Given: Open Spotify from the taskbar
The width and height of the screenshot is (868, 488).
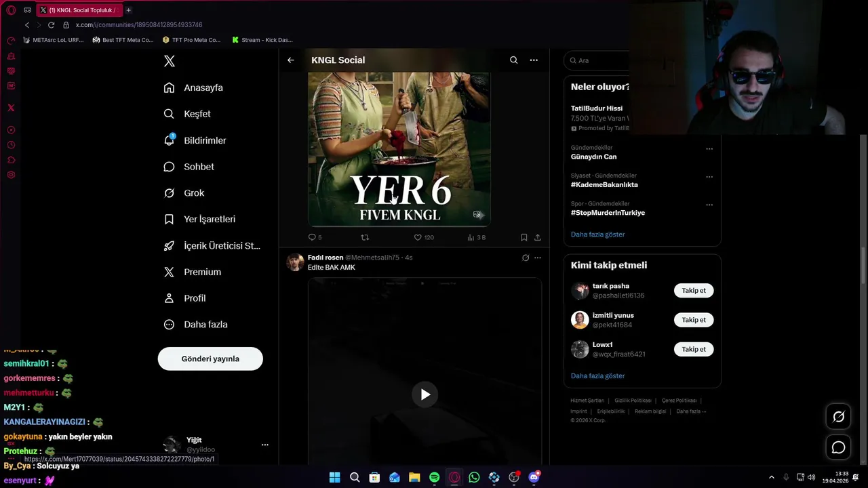Looking at the screenshot, I should pyautogui.click(x=435, y=477).
